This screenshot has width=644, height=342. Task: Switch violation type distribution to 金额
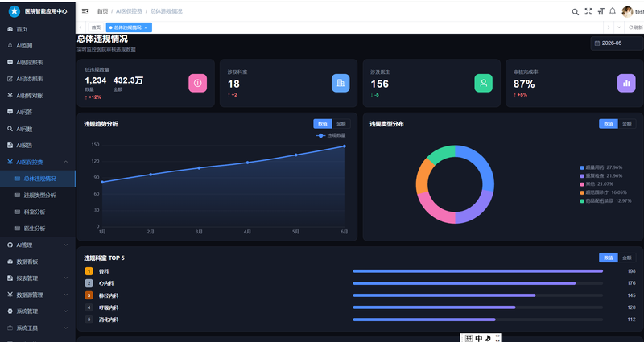click(x=627, y=124)
